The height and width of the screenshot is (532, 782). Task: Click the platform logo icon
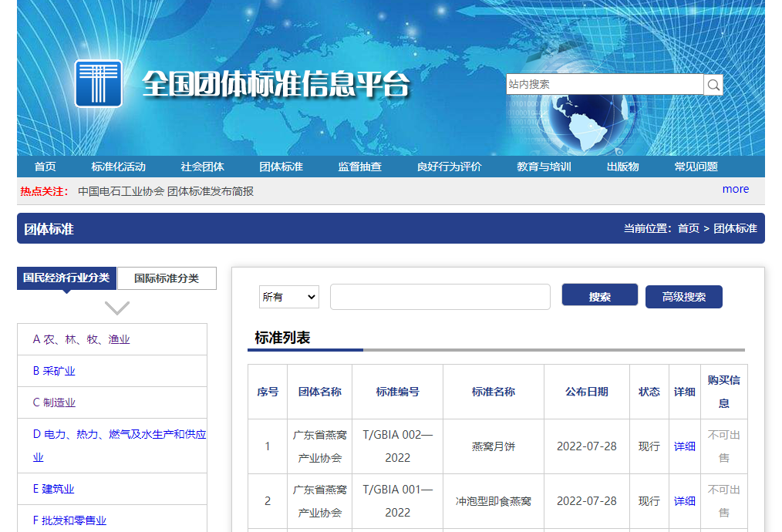tap(99, 83)
